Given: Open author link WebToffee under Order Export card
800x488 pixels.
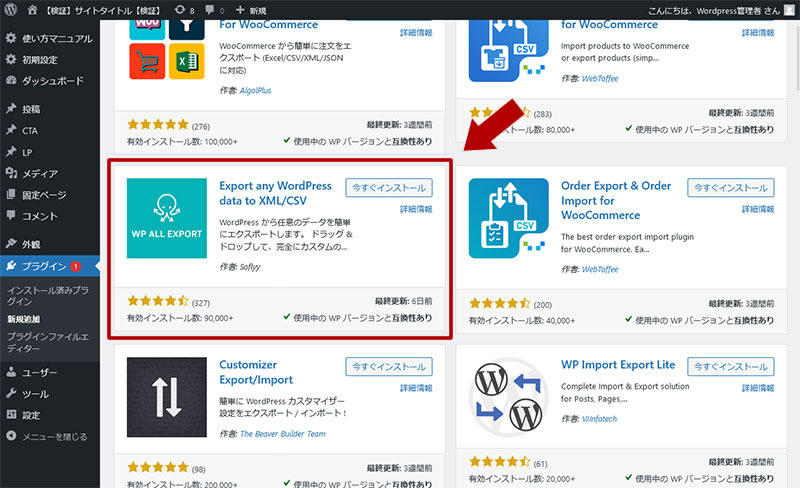Looking at the screenshot, I should [599, 270].
